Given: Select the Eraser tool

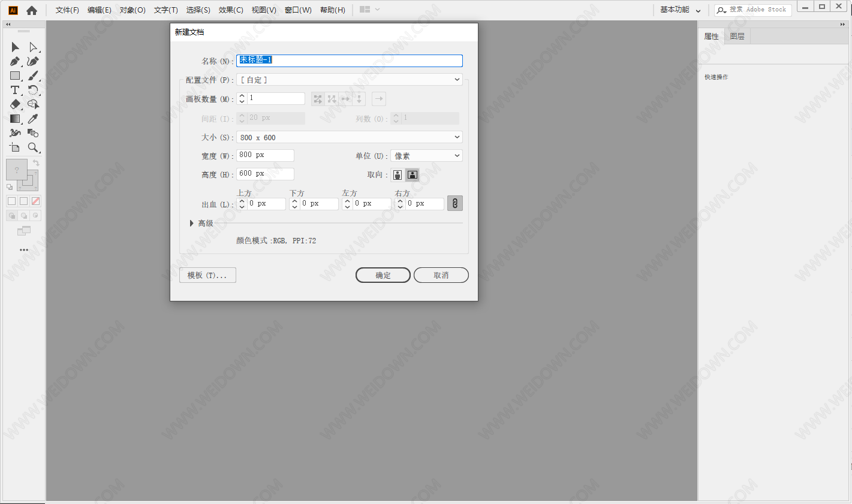Looking at the screenshot, I should [x=15, y=104].
